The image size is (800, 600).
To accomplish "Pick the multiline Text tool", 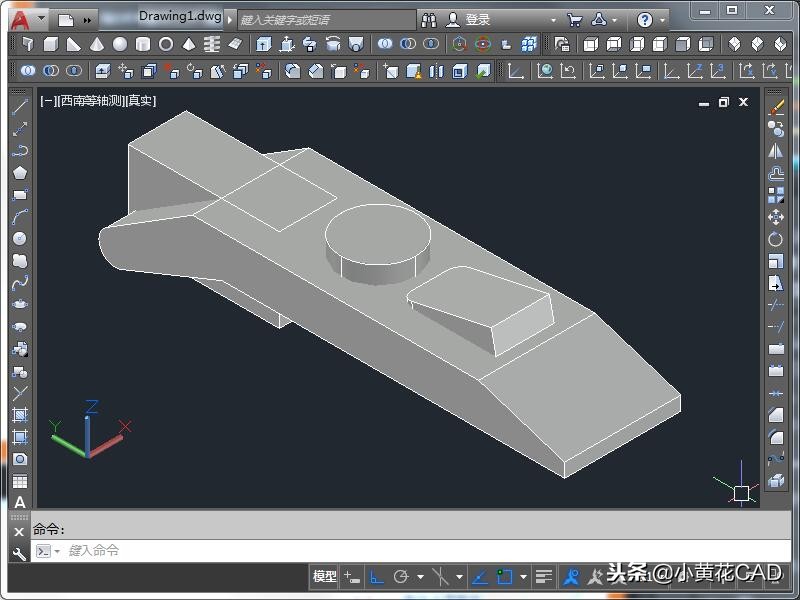I will click(x=19, y=502).
